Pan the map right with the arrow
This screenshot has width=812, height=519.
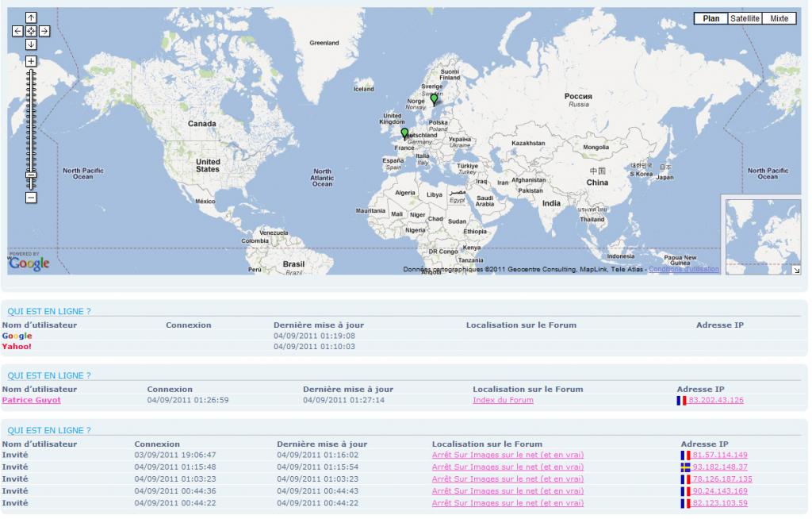(44, 31)
